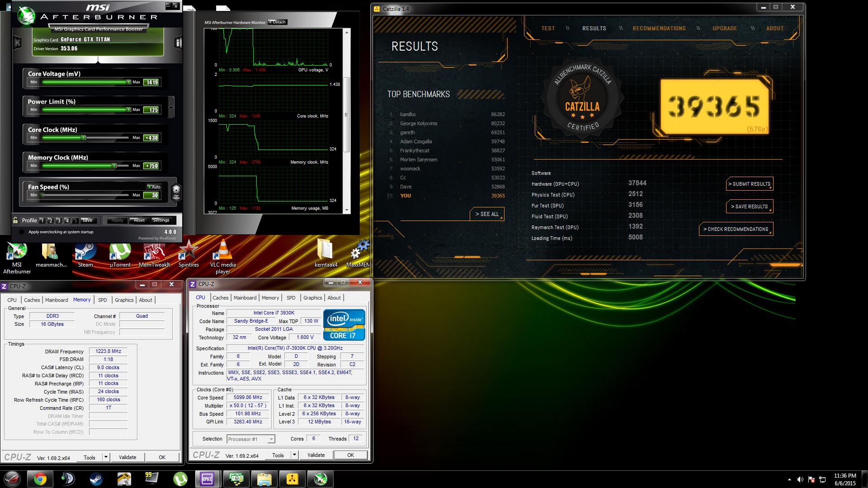Click the Core Clock slider handle
The height and width of the screenshot is (488, 868).
[x=83, y=137]
